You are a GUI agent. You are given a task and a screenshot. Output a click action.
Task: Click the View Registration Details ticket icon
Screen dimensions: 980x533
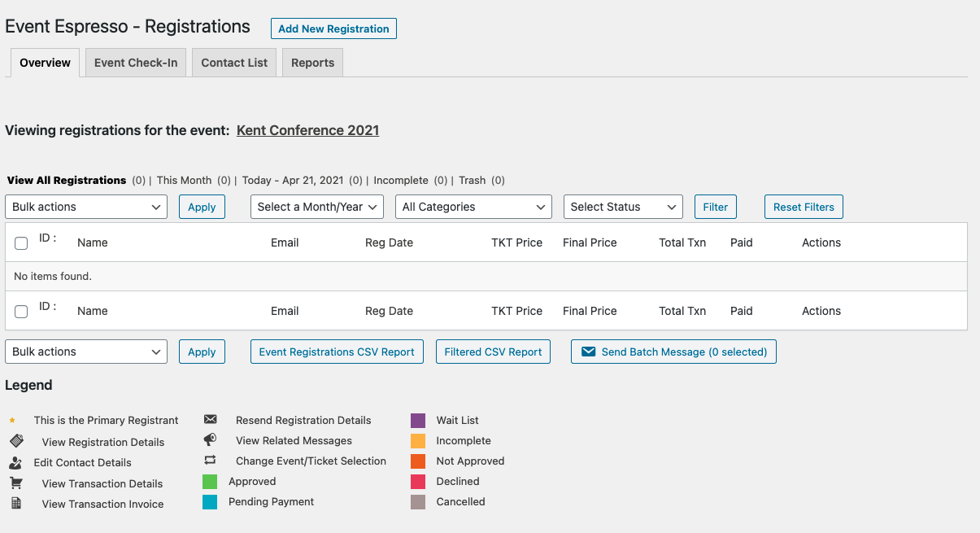tap(16, 441)
